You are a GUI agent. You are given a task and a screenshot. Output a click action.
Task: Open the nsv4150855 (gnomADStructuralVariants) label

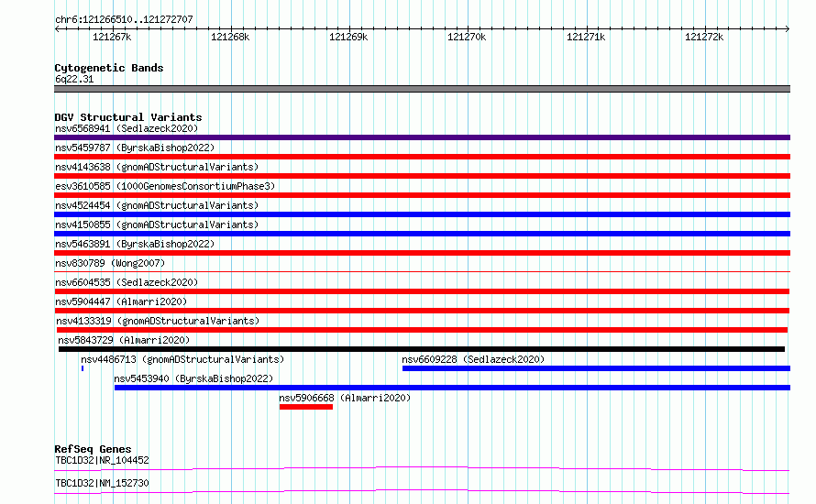[x=157, y=225]
